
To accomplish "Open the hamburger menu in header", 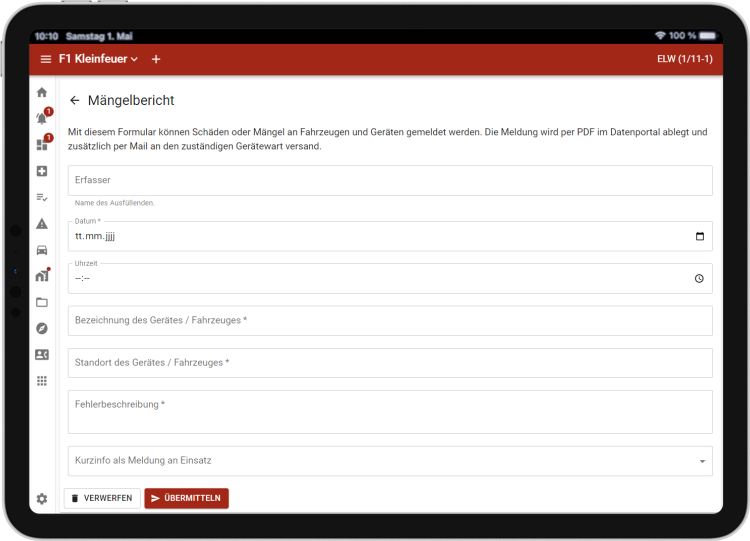I will pyautogui.click(x=45, y=59).
